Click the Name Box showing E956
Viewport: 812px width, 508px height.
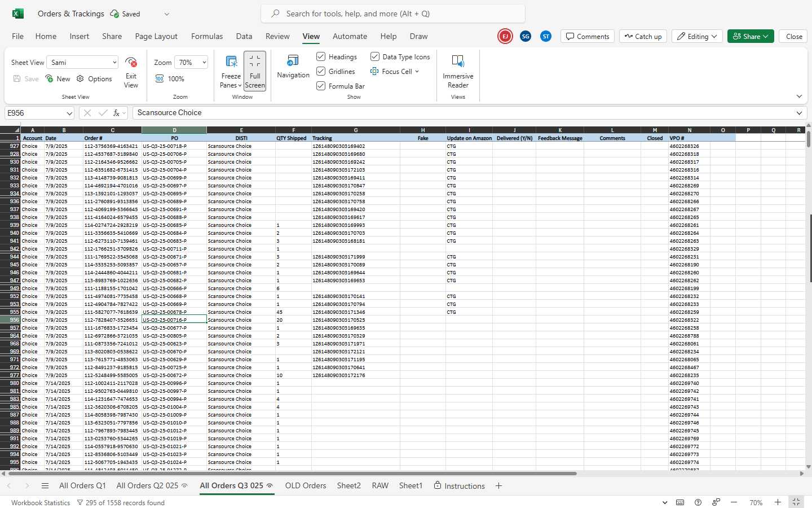tap(34, 113)
